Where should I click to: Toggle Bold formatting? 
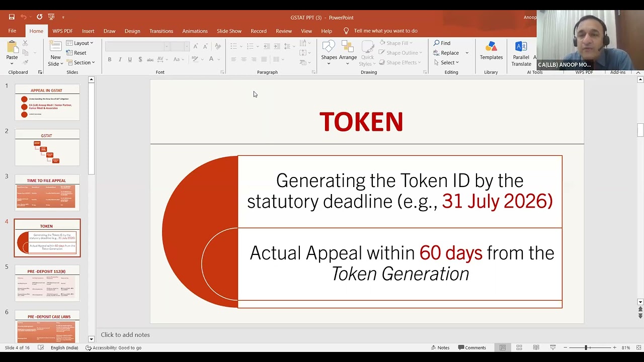point(110,59)
